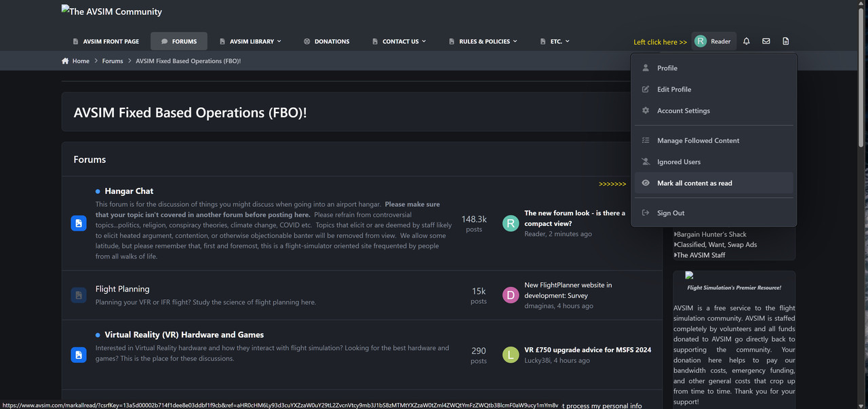Click the Hangar Chat forum icon

[x=79, y=223]
